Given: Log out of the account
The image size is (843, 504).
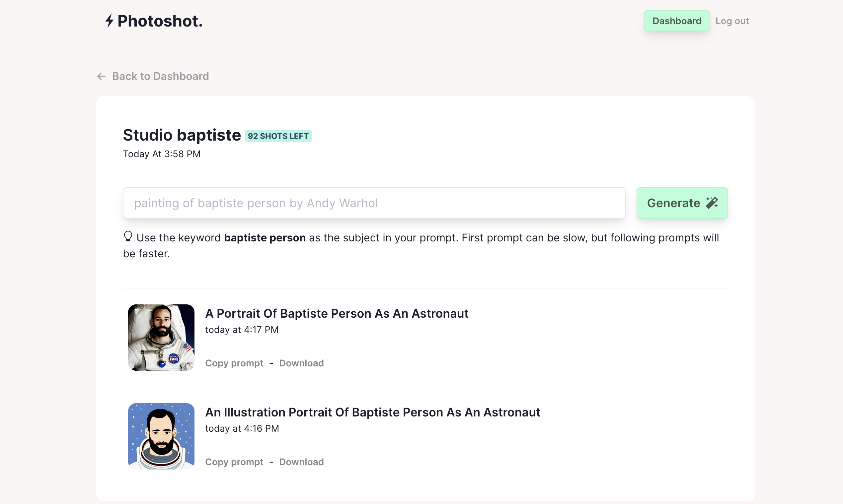Looking at the screenshot, I should point(732,21).
